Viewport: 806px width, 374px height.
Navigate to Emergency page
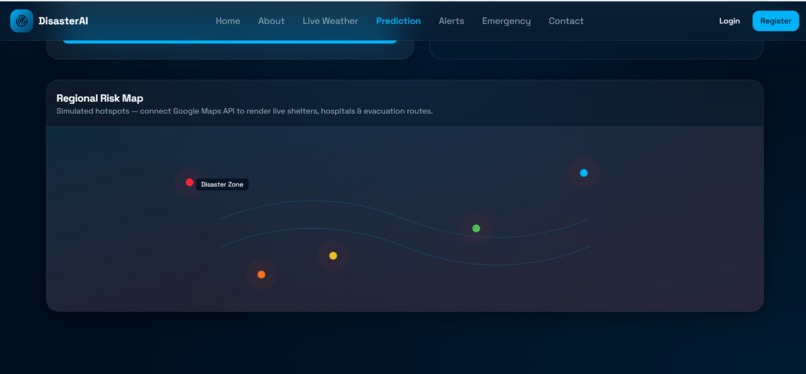(x=506, y=21)
